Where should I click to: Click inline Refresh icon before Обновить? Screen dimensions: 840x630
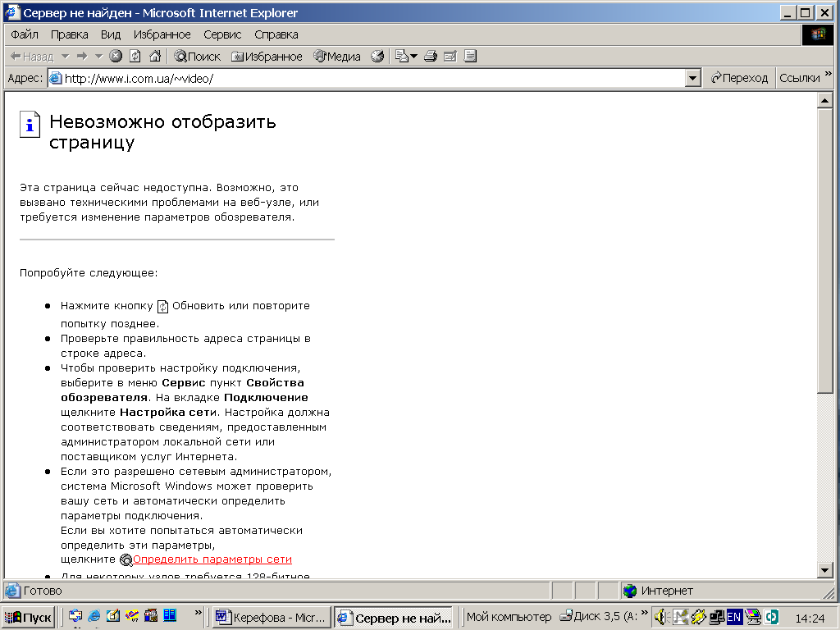(162, 307)
